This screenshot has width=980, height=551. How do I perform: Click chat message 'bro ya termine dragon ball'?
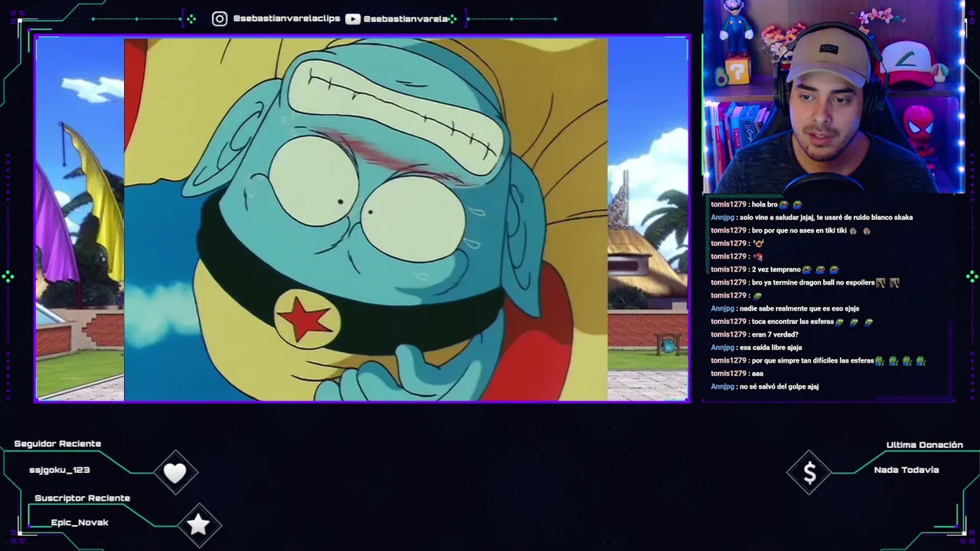(x=805, y=282)
